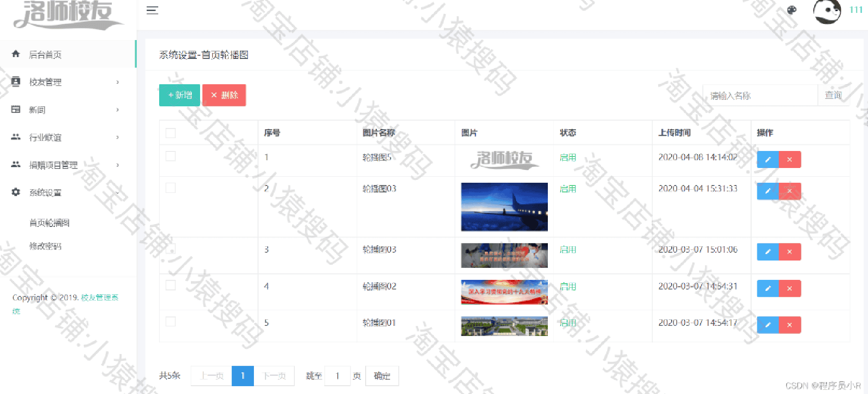Delete the row dated 2020-03-07 15:01:06
868x394 pixels.
(x=790, y=252)
